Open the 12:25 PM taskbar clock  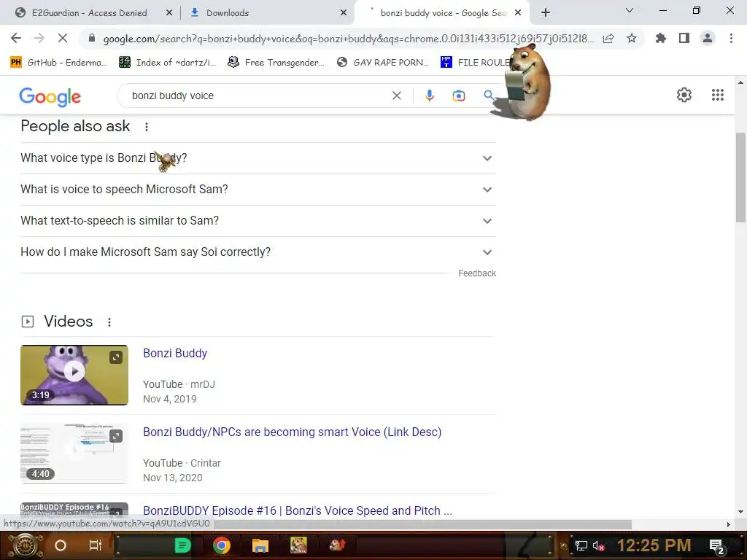pyautogui.click(x=654, y=545)
